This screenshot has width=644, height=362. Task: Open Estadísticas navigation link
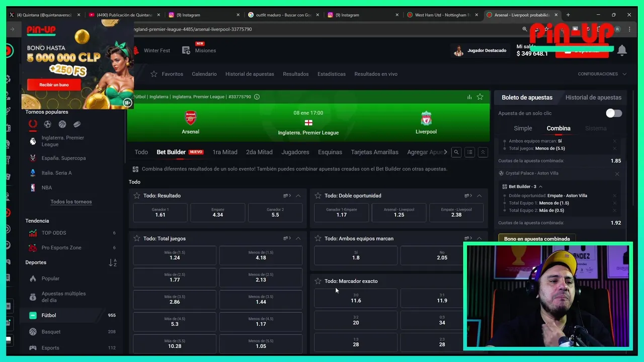pyautogui.click(x=332, y=74)
